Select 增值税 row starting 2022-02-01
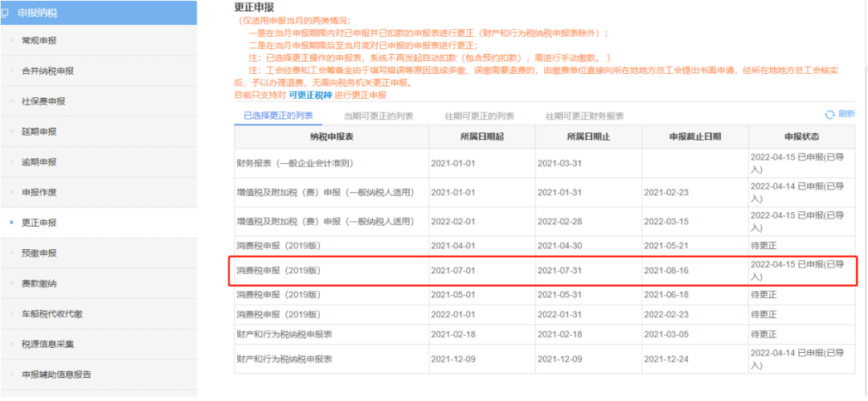Image resolution: width=868 pixels, height=401 pixels. pos(545,222)
